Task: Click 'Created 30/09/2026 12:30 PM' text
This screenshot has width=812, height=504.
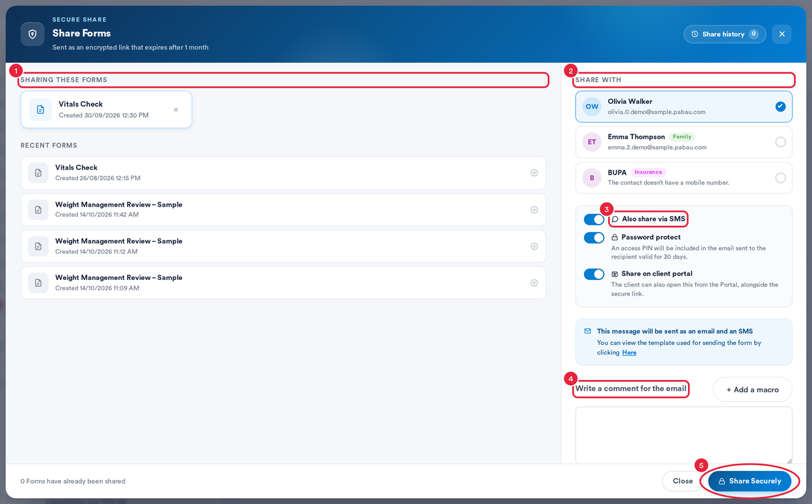Action: [x=104, y=115]
